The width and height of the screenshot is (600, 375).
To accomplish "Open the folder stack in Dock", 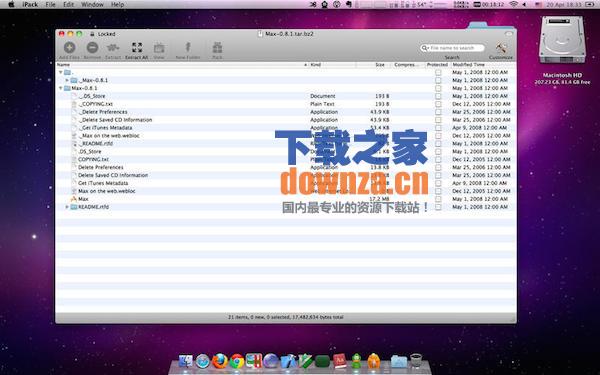I will click(399, 361).
